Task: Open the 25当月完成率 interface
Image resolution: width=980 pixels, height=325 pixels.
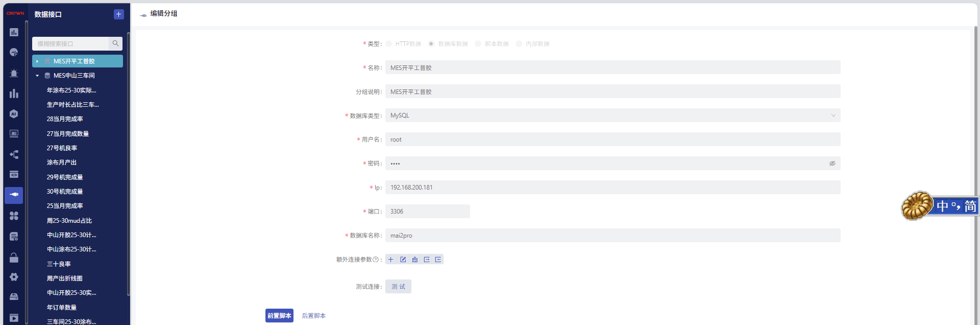Action: (65, 206)
